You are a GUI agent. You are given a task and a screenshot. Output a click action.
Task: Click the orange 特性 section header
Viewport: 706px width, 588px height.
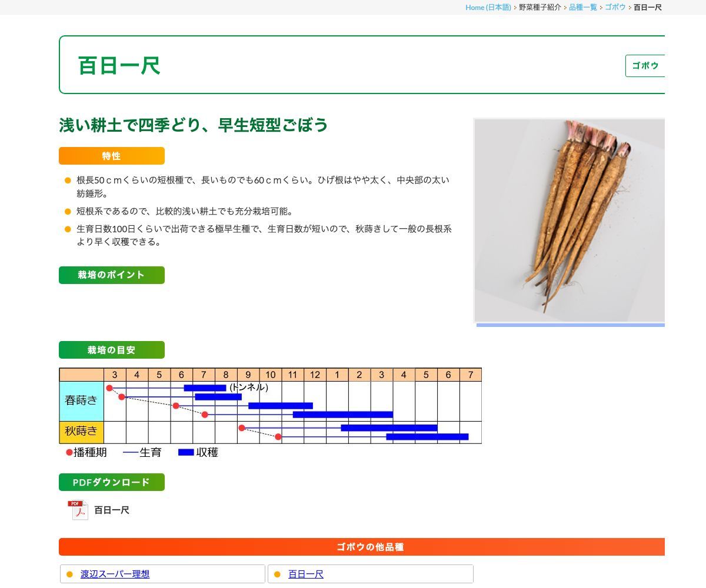111,156
